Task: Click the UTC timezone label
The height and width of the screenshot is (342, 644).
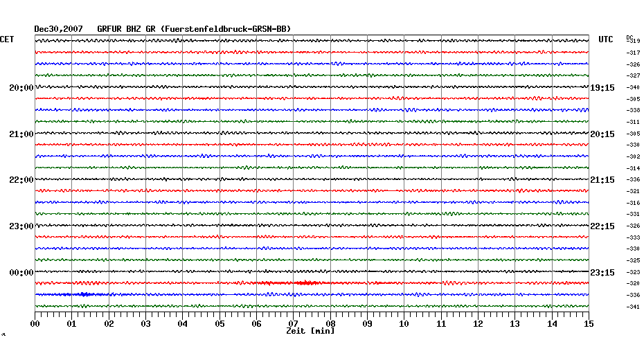Action: click(606, 39)
